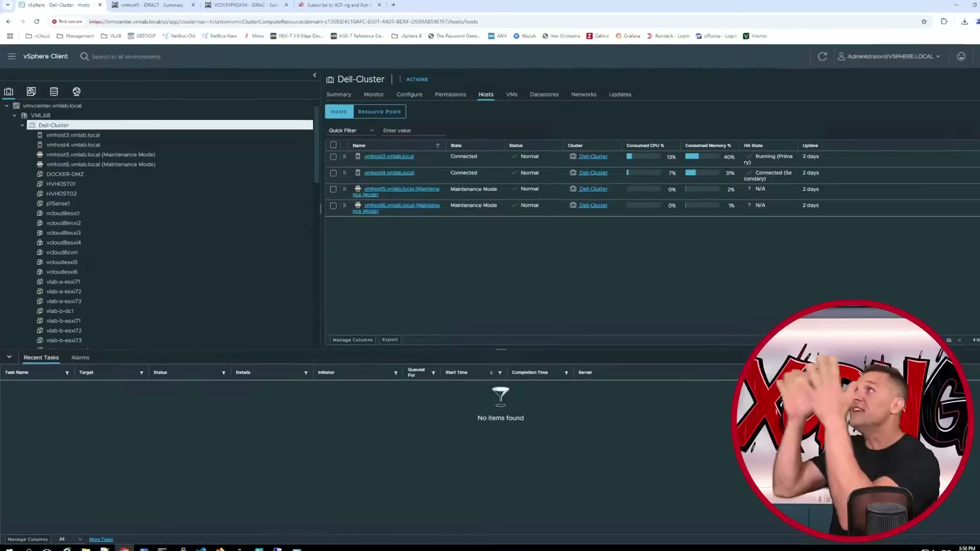Switch to the Alarms tab
The width and height of the screenshot is (980, 551).
click(x=80, y=358)
